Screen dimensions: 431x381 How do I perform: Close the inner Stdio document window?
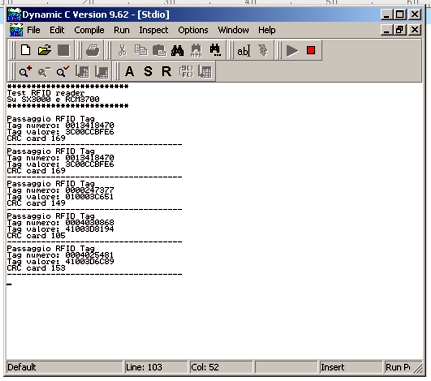(x=415, y=30)
